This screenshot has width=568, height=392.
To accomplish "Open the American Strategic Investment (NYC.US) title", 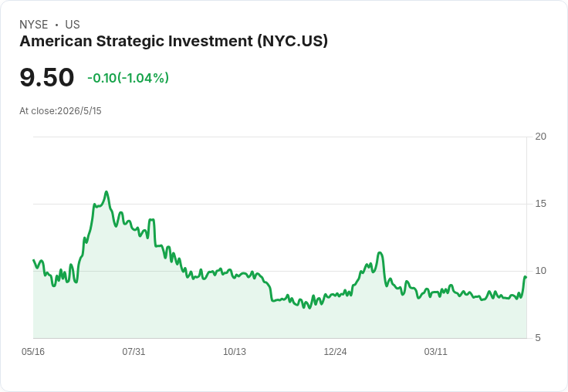I will pos(174,41).
